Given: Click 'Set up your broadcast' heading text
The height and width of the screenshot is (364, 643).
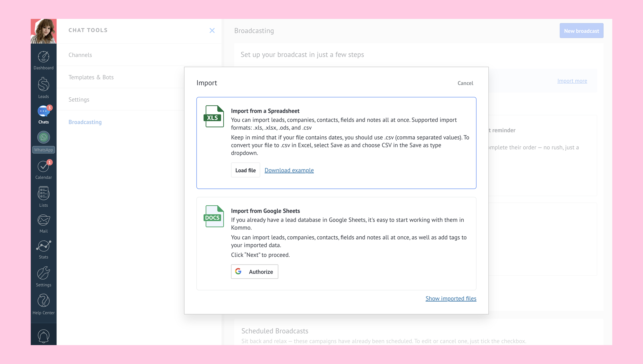Looking at the screenshot, I should point(302,55).
